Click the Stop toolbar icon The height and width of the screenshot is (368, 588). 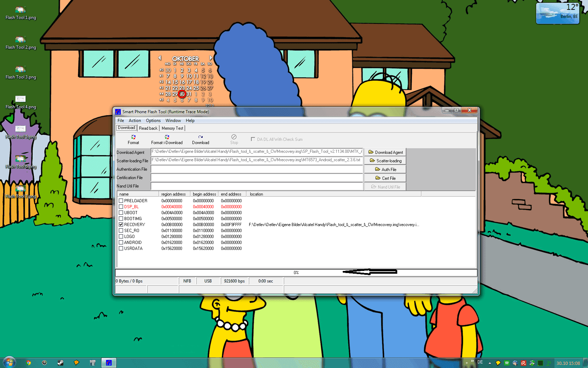(x=234, y=137)
